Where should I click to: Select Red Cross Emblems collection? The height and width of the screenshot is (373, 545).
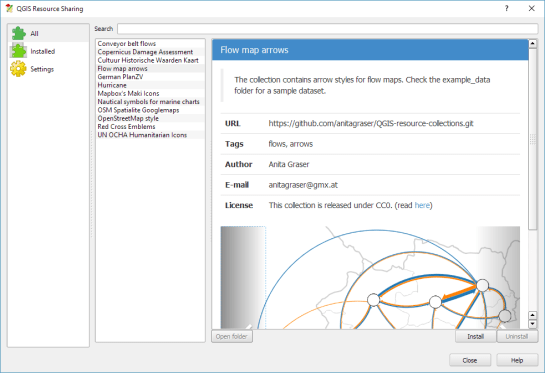tap(150, 127)
